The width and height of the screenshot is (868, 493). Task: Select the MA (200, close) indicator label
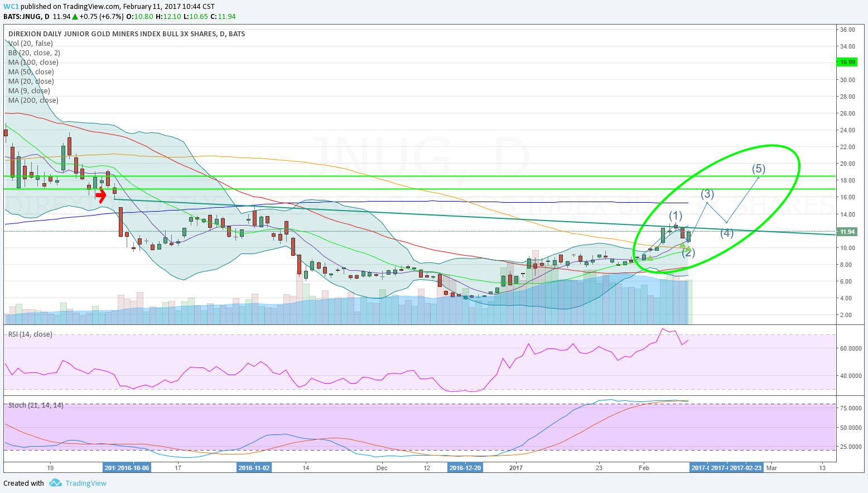(x=33, y=100)
